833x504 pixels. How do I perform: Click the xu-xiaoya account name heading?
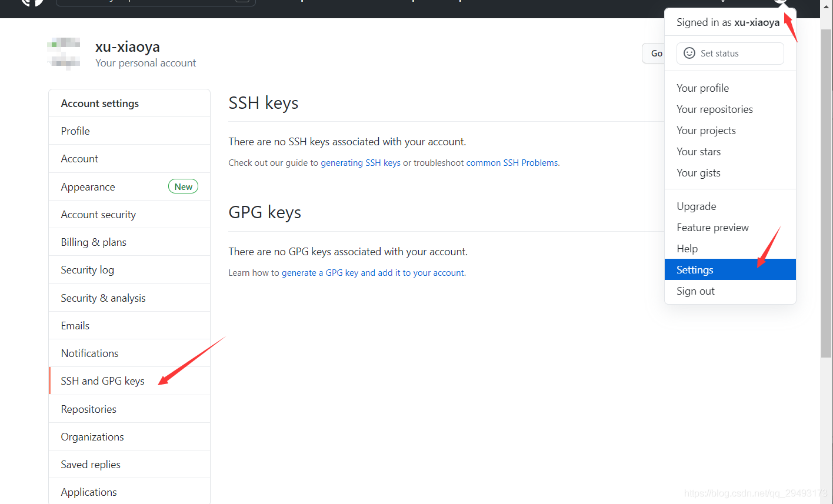(x=128, y=46)
